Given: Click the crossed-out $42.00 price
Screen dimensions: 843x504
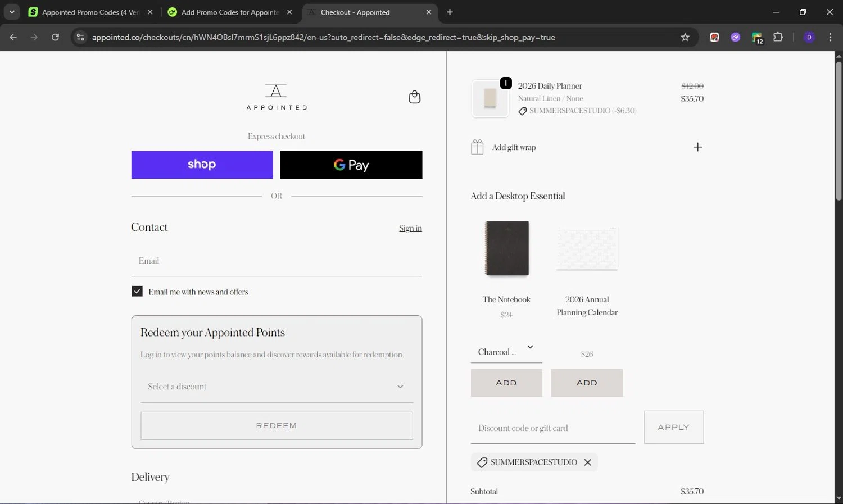Looking at the screenshot, I should click(x=692, y=86).
